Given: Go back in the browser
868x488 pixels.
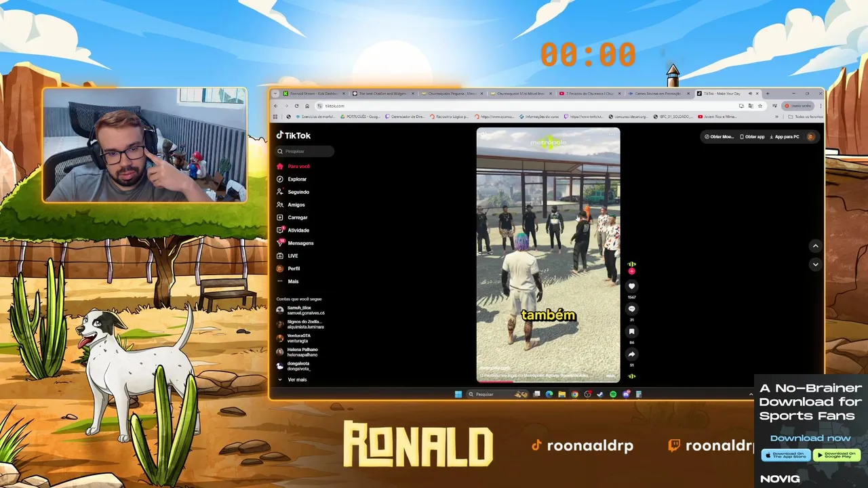Looking at the screenshot, I should (x=276, y=106).
